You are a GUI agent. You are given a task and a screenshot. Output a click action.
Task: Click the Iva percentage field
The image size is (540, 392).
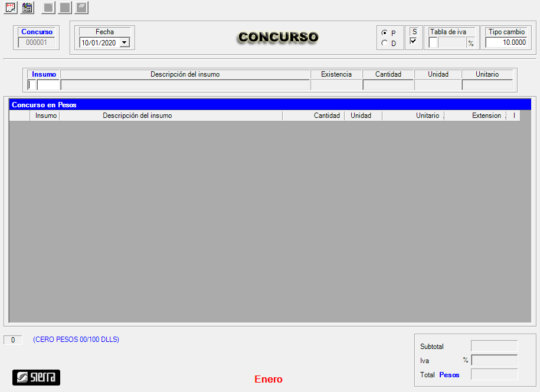tap(494, 360)
